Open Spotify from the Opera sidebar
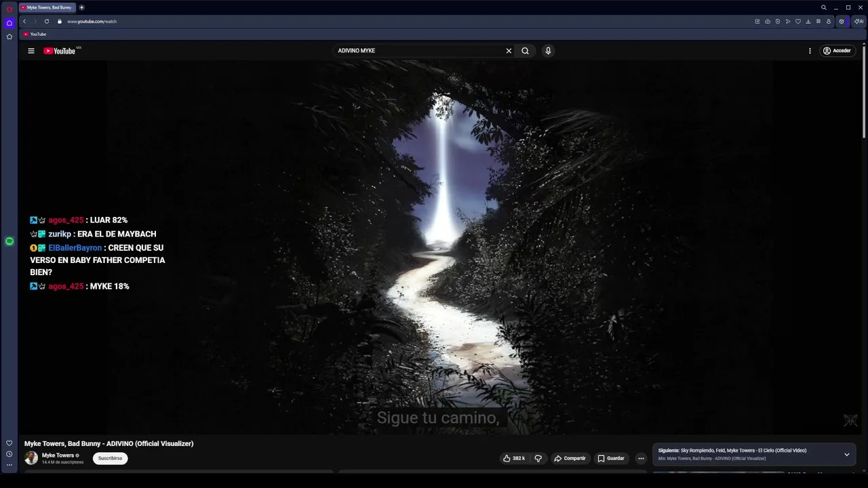Viewport: 868px width, 488px height. [9, 241]
